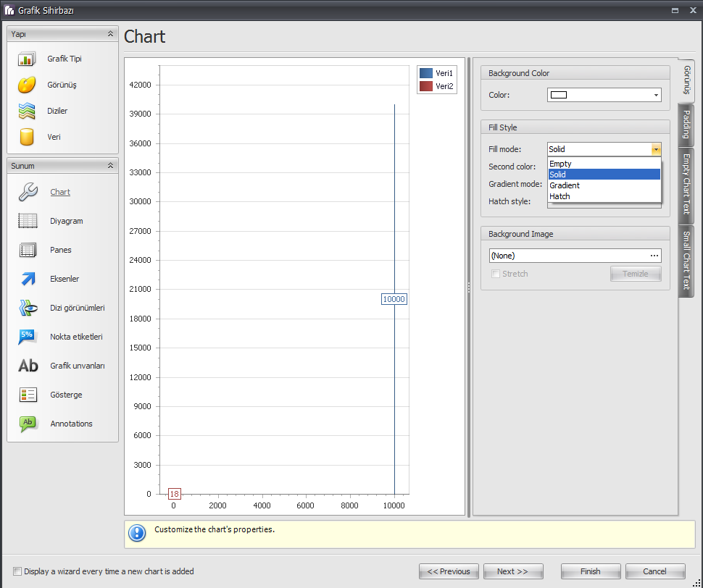Toggle the Stretch checkbox
This screenshot has height=588, width=703.
pyautogui.click(x=496, y=274)
